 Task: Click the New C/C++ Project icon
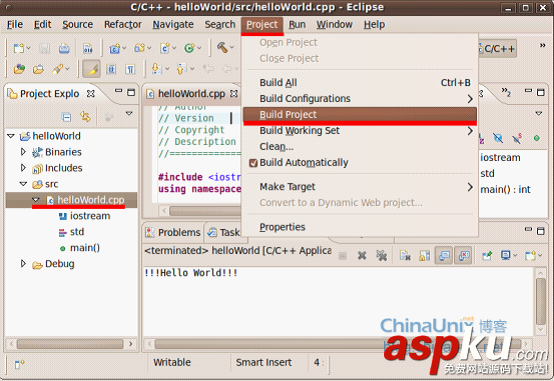114,48
